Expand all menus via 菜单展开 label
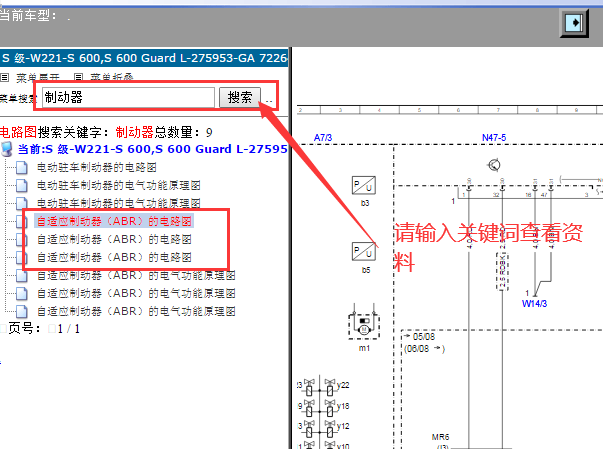The image size is (603, 449). (38, 78)
